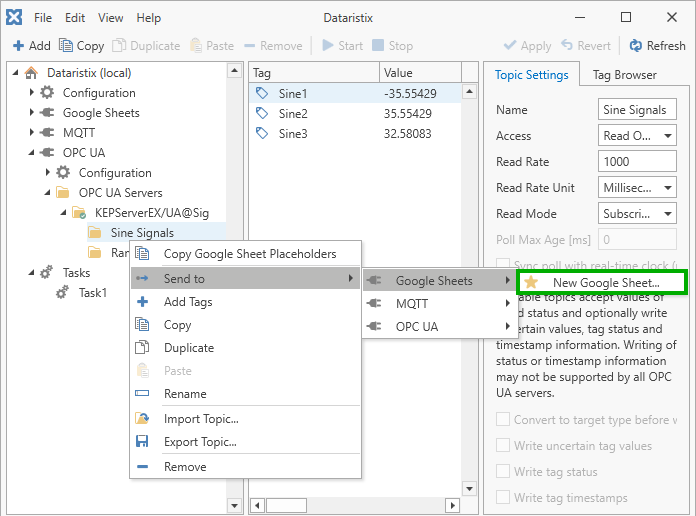Enable Write tag timestamps checkbox
Image resolution: width=696 pixels, height=516 pixels.
(x=503, y=497)
